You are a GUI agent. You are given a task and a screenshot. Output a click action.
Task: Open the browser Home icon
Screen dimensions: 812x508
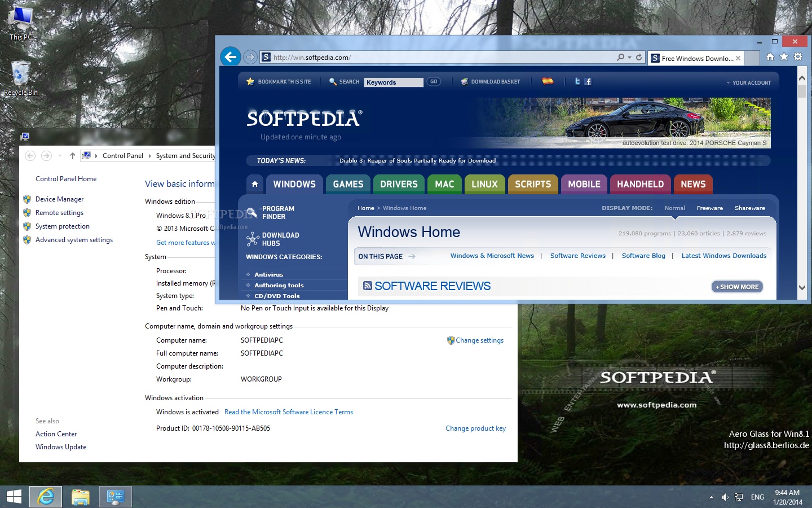click(x=770, y=57)
